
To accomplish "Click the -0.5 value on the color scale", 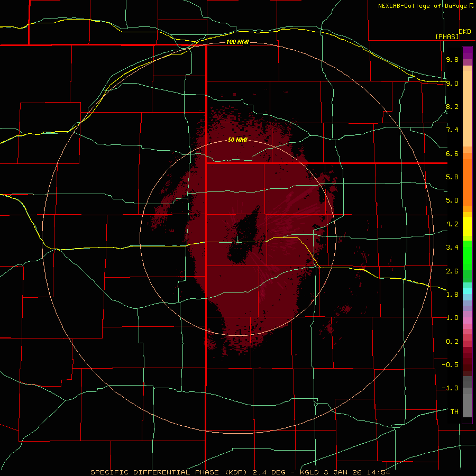I will pos(450,365).
